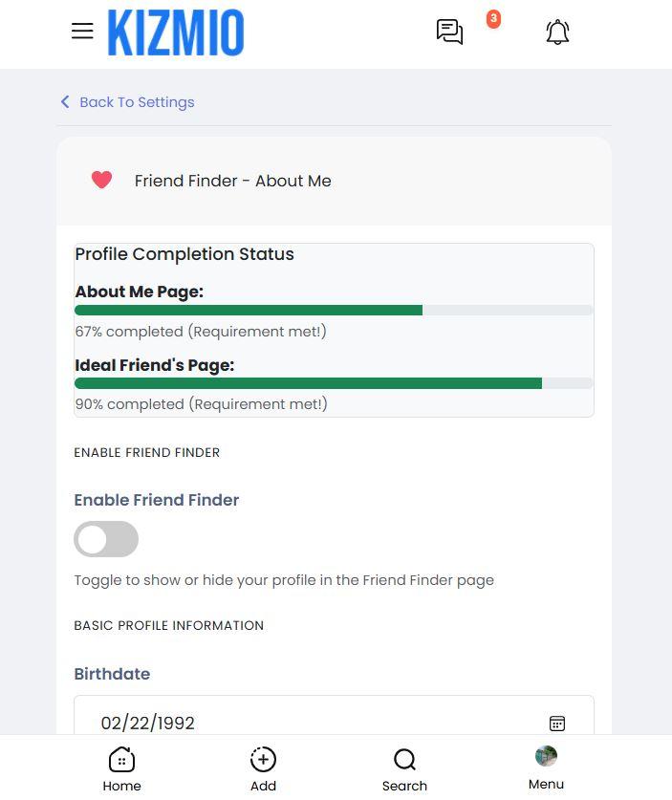672x800 pixels.
Task: Open the hamburger menu icon
Action: (x=82, y=32)
